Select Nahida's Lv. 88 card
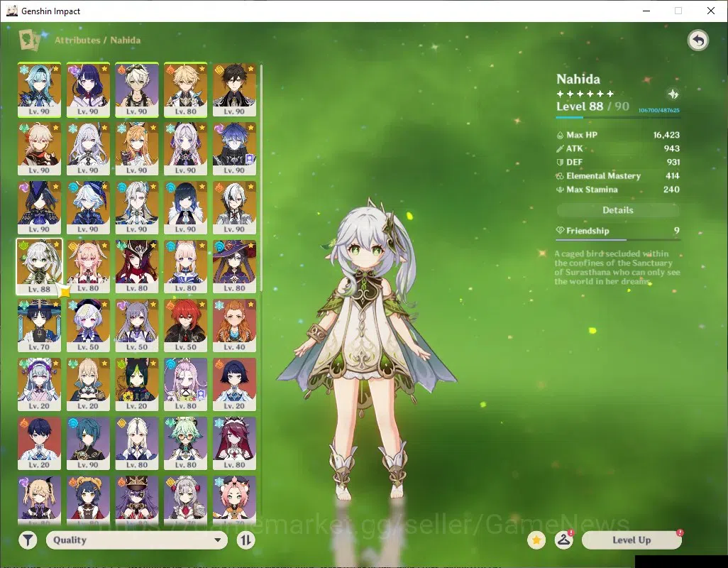Viewport: 728px width, 568px height. coord(40,266)
